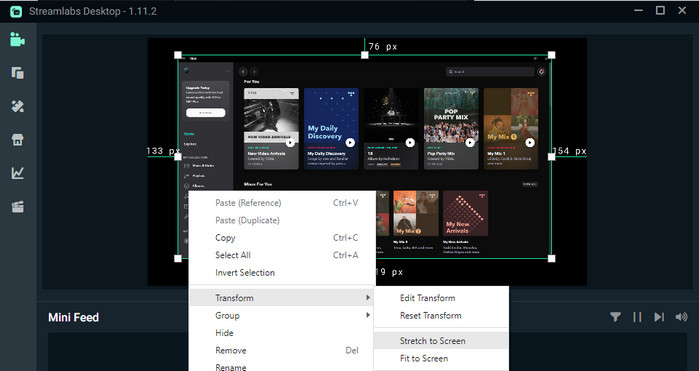Open Themes via the paintbrush sidebar icon

(x=17, y=106)
